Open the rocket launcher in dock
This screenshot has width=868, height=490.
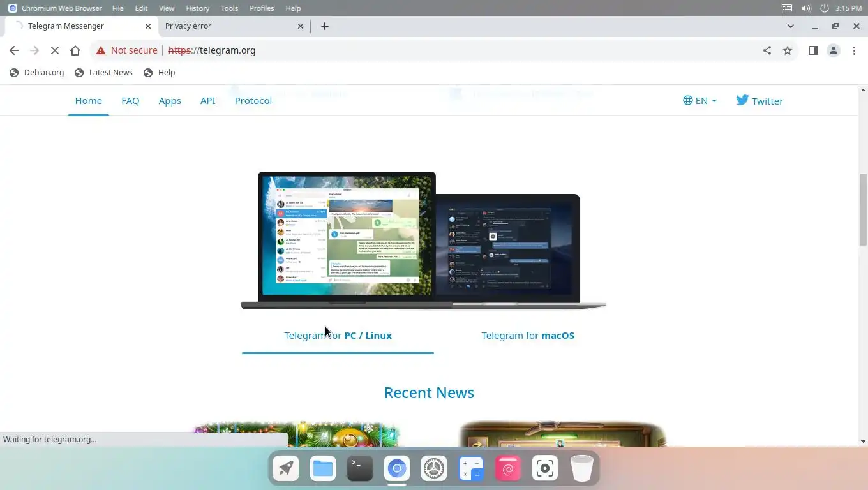(x=286, y=469)
